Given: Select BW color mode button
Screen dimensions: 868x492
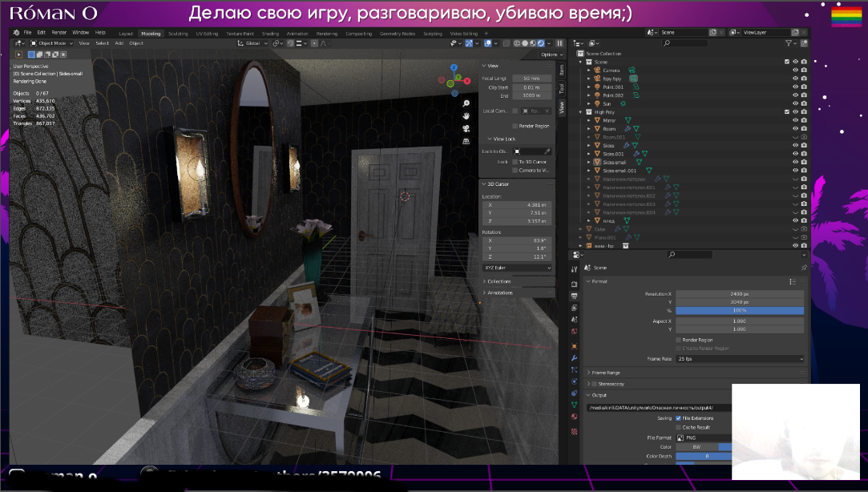Looking at the screenshot, I should pos(696,446).
